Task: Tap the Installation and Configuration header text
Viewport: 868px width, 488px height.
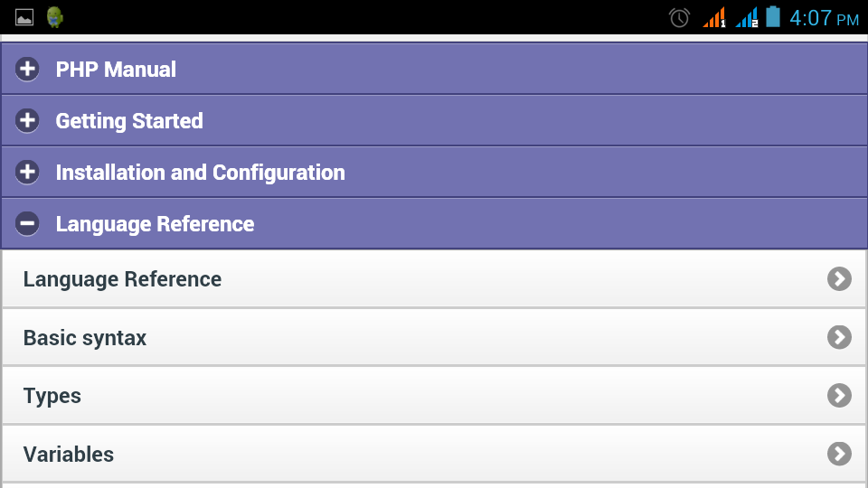Action: click(200, 173)
